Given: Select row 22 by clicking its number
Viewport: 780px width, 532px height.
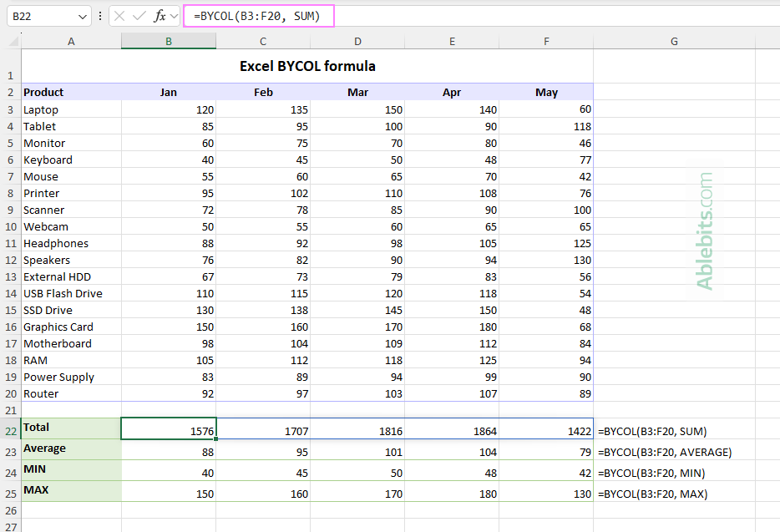Looking at the screenshot, I should 10,427.
